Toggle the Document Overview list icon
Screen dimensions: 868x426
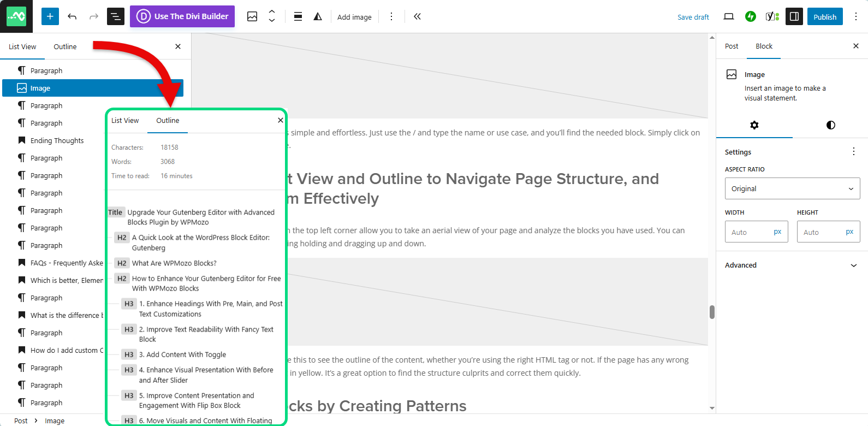pyautogui.click(x=116, y=16)
